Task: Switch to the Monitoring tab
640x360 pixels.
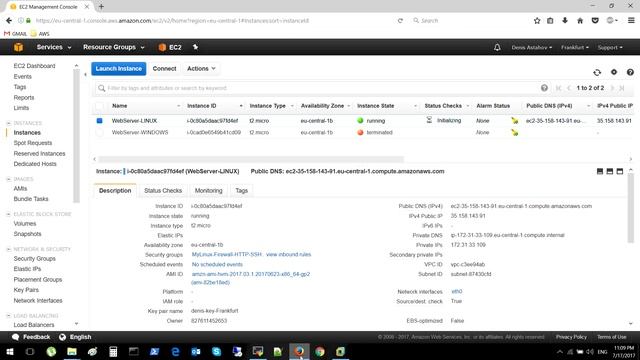Action: [x=209, y=191]
